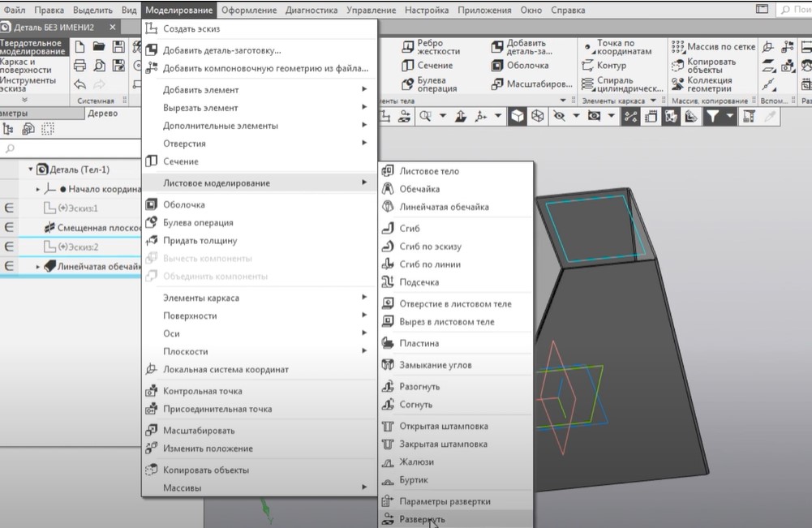812x528 pixels.
Task: Select the Буртик command
Action: pyautogui.click(x=456, y=480)
